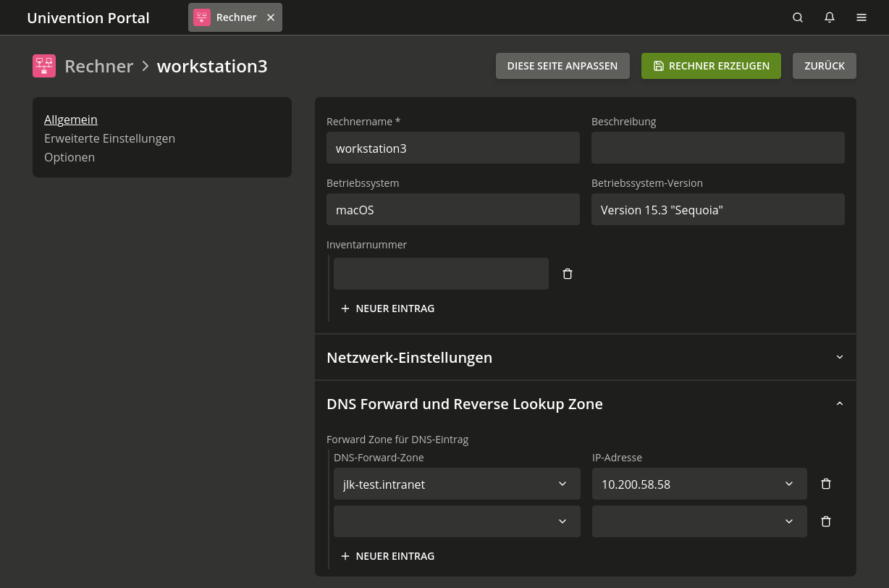Viewport: 889px width, 588px height.
Task: Select Optionen in the left sidebar
Action: (x=69, y=157)
